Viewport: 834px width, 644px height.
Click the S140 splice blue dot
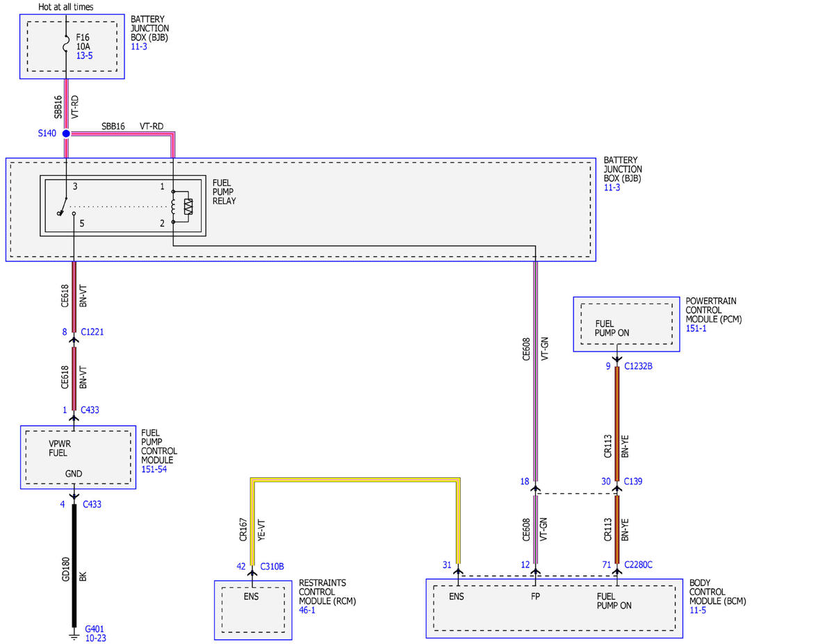pos(66,133)
